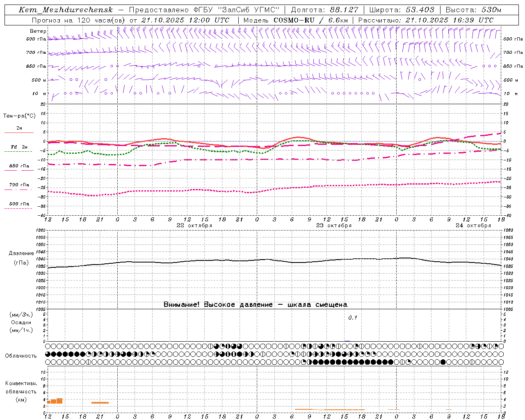The height and width of the screenshot is (420, 525).
Task: Click the Осадки panel label
Action: coord(21,323)
